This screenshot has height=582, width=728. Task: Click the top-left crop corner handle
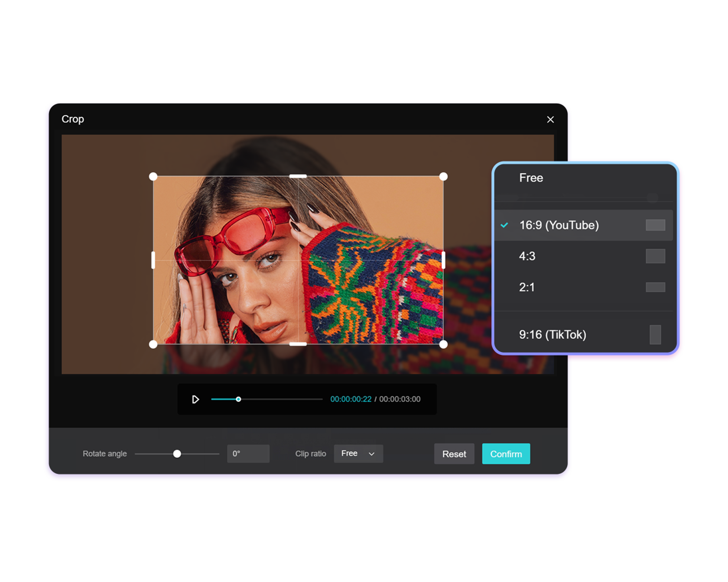[x=154, y=176]
